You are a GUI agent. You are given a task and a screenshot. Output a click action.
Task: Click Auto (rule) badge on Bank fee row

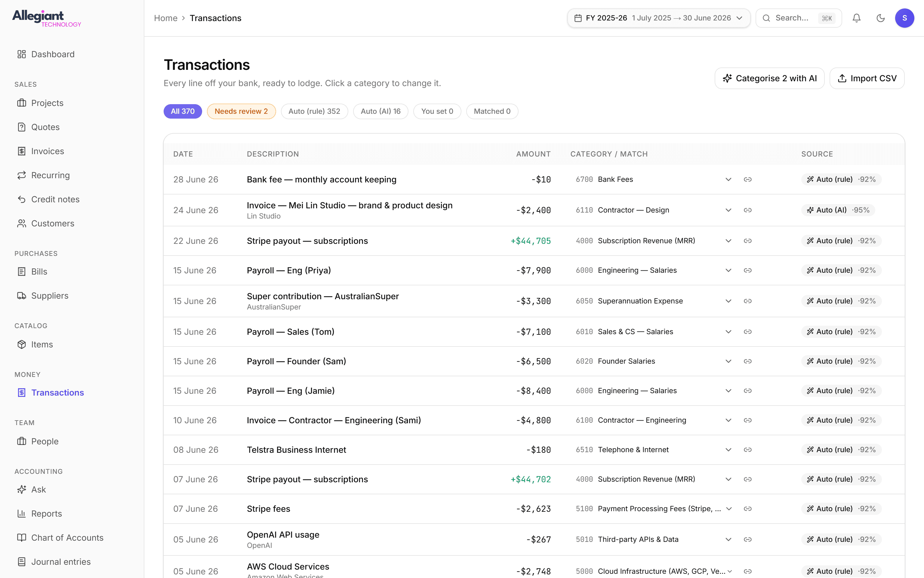pos(841,179)
